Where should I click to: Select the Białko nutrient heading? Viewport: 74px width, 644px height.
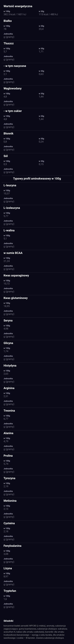[x=8, y=21]
